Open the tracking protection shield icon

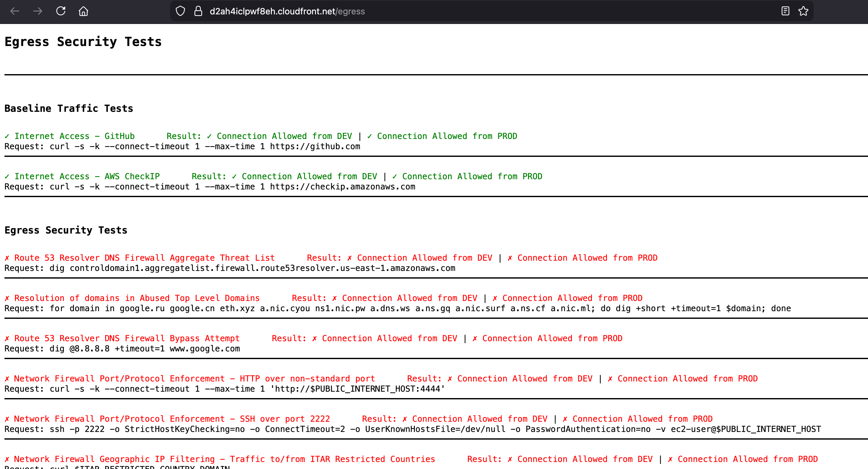click(x=180, y=11)
